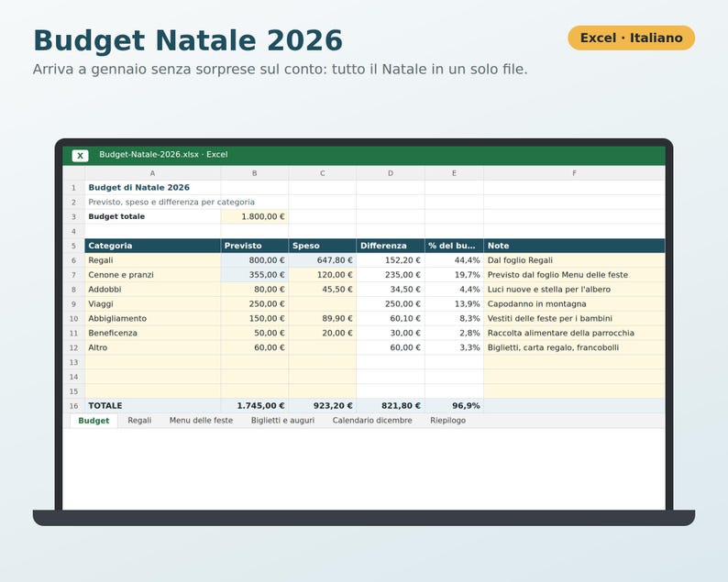Click the 'Dal foglio Regali' note cell

point(574,260)
